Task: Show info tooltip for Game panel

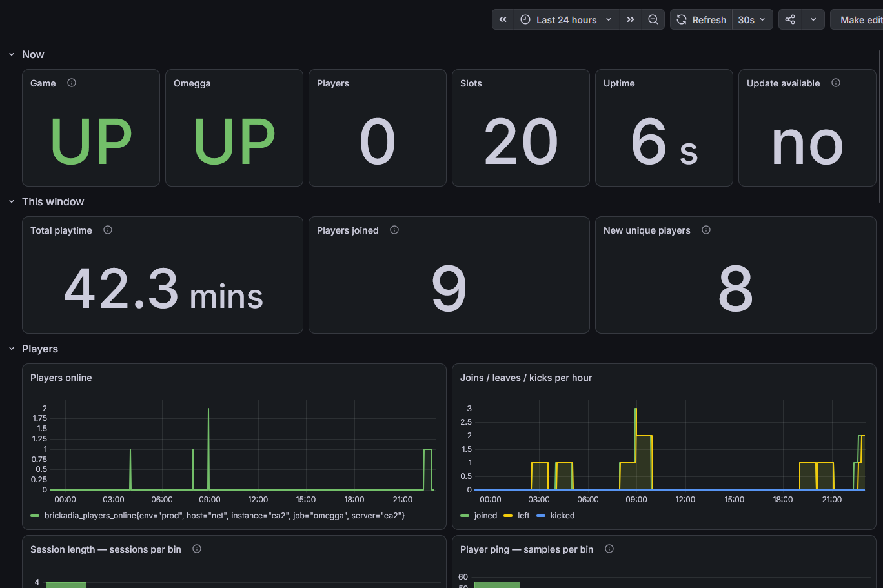Action: 72,83
